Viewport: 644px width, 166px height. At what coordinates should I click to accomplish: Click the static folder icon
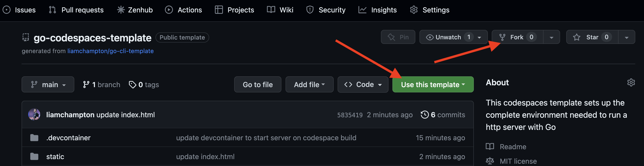[x=34, y=157]
